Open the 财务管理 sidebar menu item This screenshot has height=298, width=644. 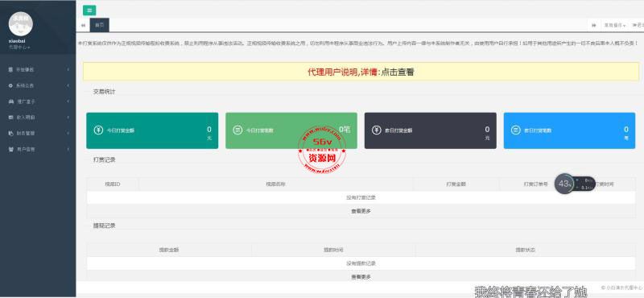pos(38,133)
